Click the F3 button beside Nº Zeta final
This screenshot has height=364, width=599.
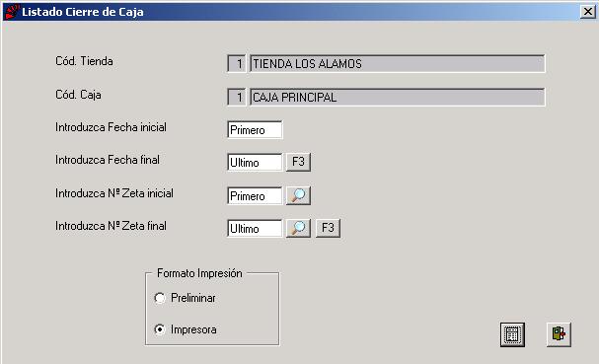click(328, 228)
